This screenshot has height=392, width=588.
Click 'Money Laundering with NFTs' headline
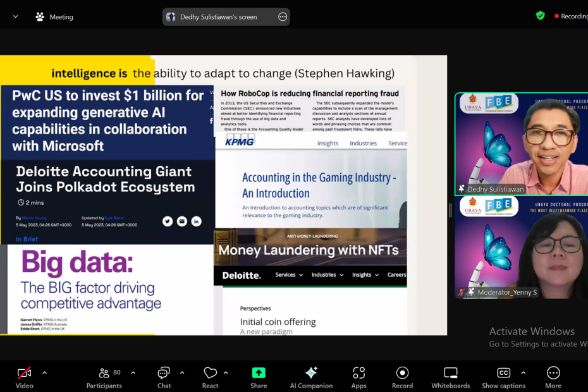click(309, 250)
